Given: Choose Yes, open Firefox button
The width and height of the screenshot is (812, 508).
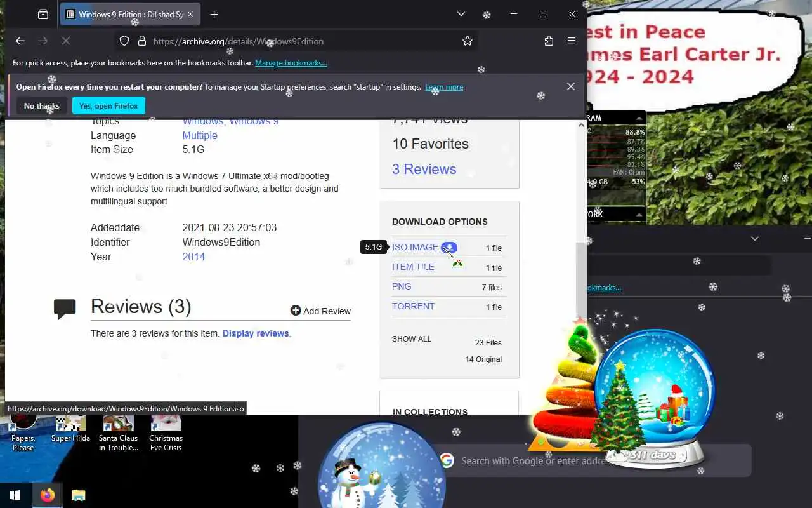Looking at the screenshot, I should point(108,106).
